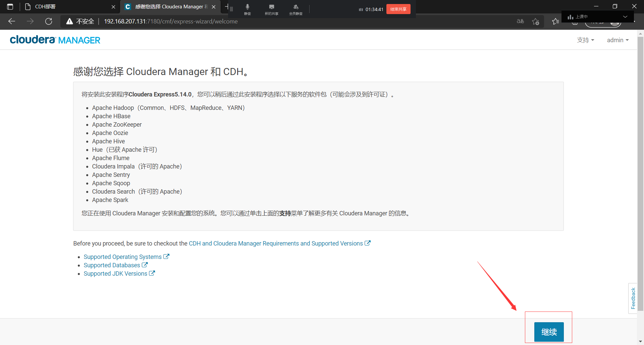The width and height of the screenshot is (644, 345).
Task: Click the translate page icon in address bar
Action: point(520,21)
